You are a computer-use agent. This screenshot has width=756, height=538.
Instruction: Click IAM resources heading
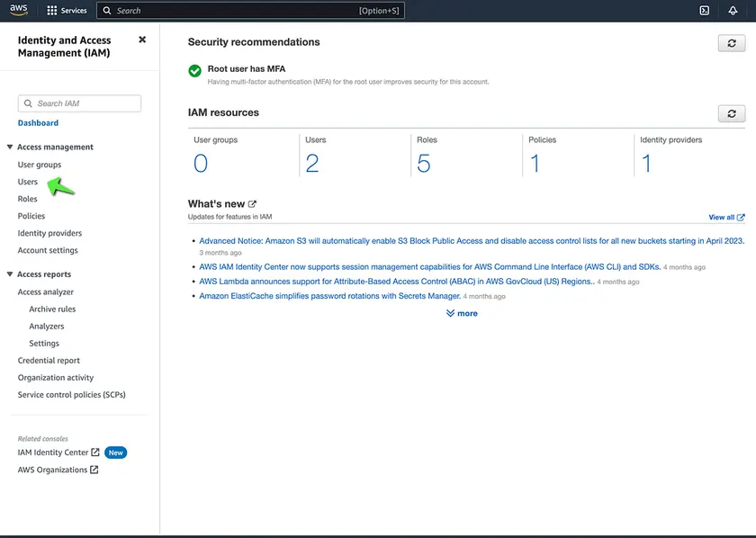(223, 112)
